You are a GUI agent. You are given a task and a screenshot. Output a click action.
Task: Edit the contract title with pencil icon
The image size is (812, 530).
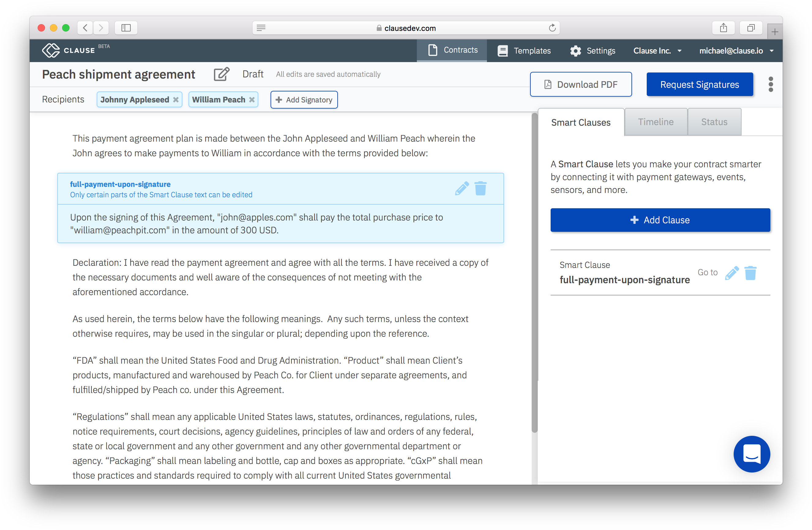(221, 74)
